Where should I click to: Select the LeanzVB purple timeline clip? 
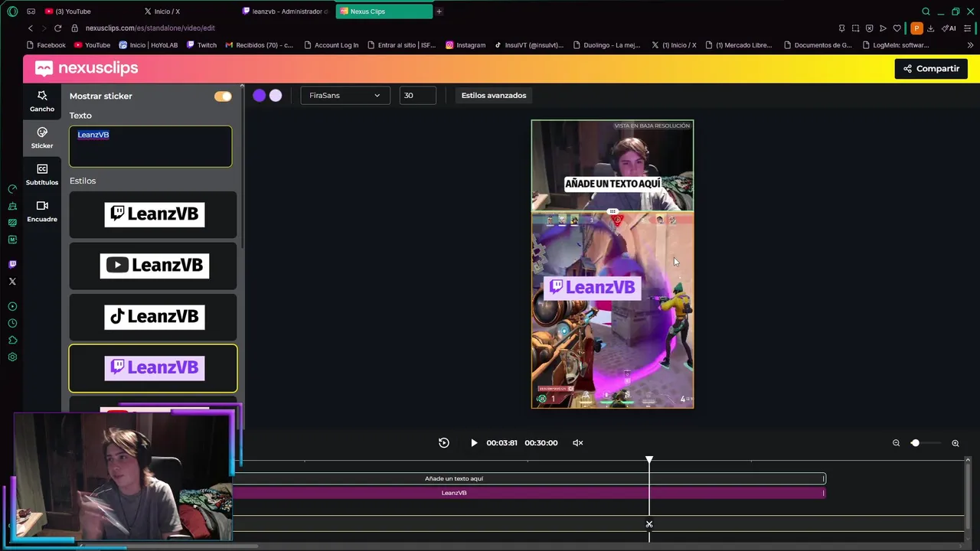click(529, 493)
